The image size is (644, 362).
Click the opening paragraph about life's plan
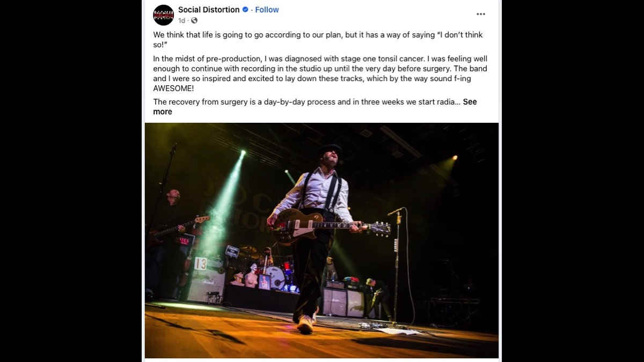pyautogui.click(x=318, y=40)
